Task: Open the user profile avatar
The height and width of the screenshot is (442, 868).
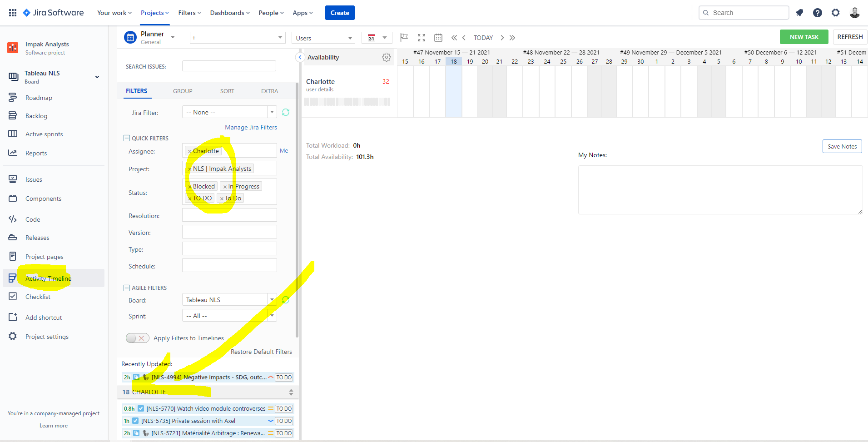Action: pos(854,13)
